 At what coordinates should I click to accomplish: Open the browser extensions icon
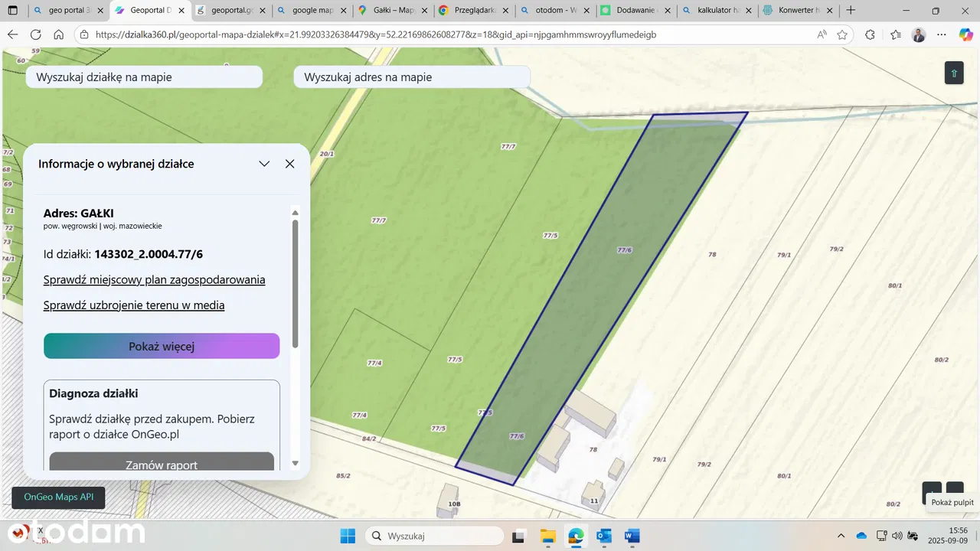click(870, 35)
